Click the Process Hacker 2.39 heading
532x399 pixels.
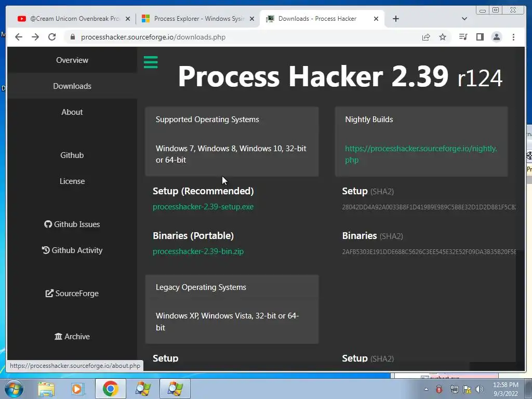(340, 77)
